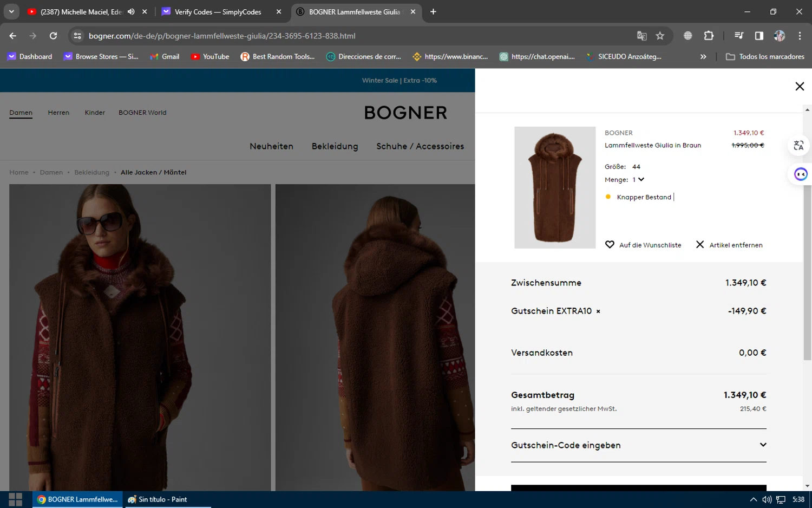
Task: Open the vest thumbnail in cart
Action: (555, 187)
